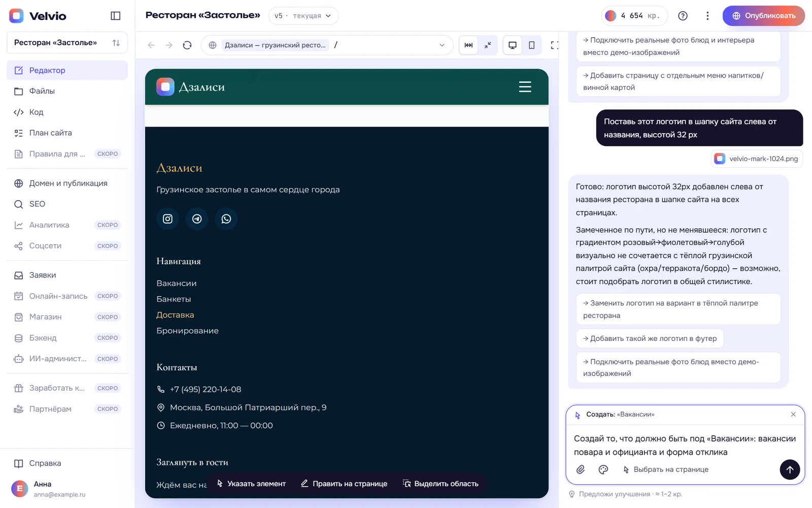This screenshot has width=812, height=508.
Task: Open the SEO section
Action: (x=67, y=204)
